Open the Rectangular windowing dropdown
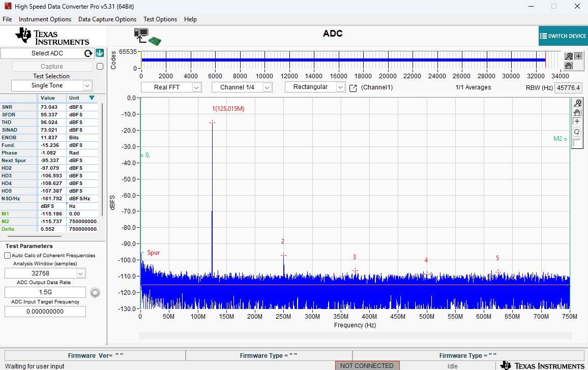This screenshot has width=588, height=370. click(315, 87)
